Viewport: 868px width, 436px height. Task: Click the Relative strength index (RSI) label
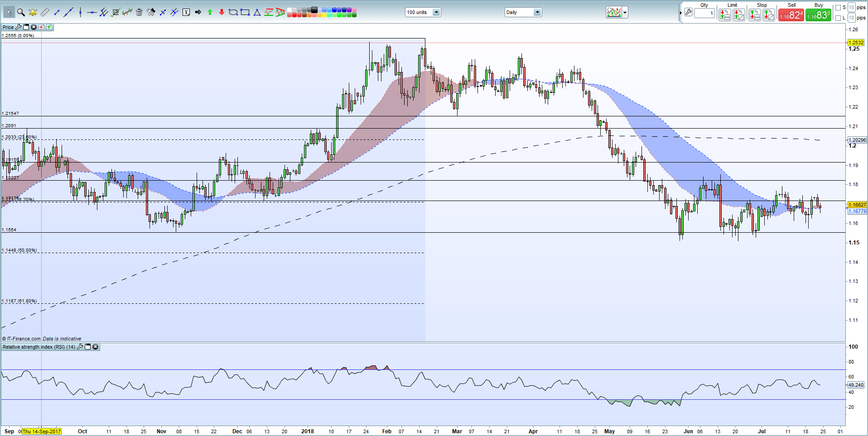pyautogui.click(x=39, y=347)
